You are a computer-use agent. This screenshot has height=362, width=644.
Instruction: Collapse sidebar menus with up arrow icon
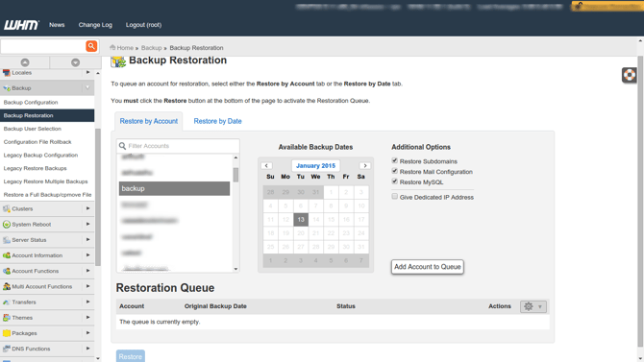click(25, 62)
